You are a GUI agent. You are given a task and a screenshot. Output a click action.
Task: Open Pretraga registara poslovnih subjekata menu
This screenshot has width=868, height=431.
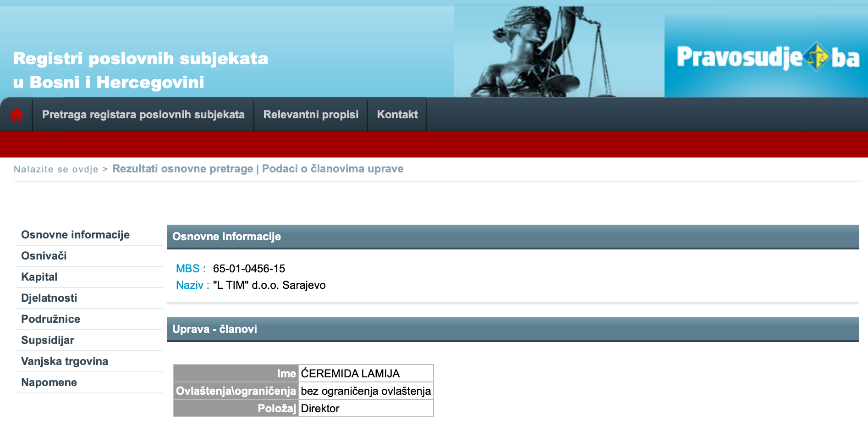coord(143,115)
